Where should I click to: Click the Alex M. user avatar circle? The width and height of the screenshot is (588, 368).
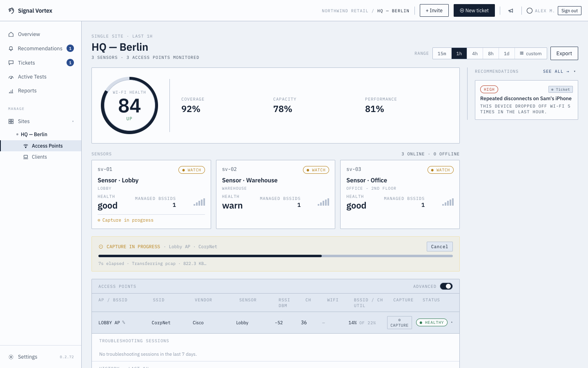(530, 11)
